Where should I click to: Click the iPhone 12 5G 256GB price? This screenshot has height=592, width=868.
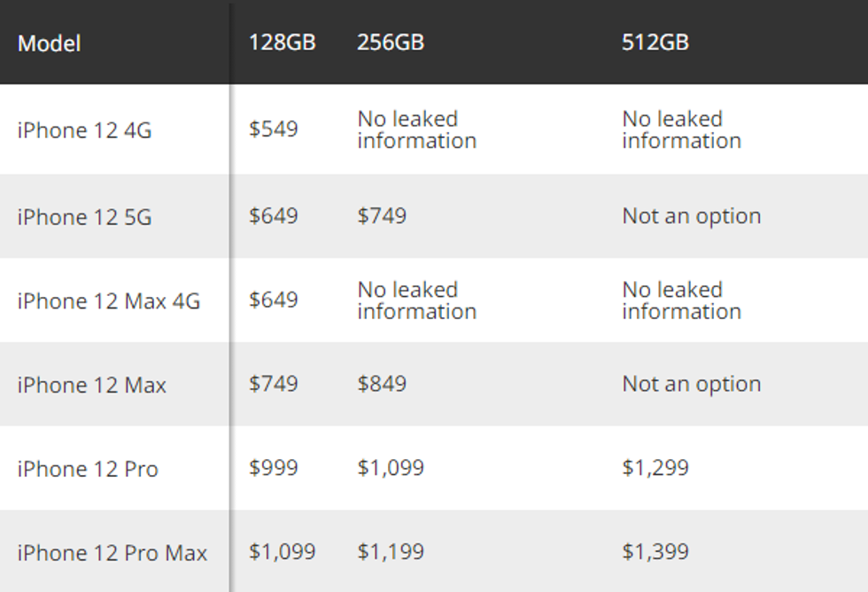(x=382, y=216)
